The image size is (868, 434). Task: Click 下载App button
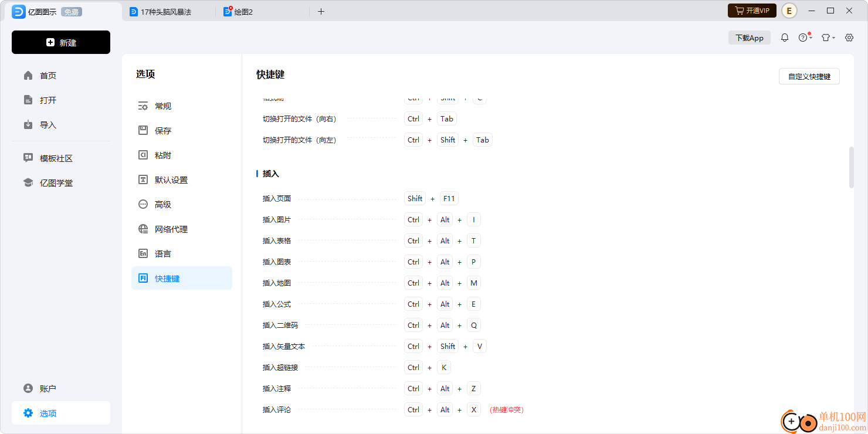(x=750, y=38)
